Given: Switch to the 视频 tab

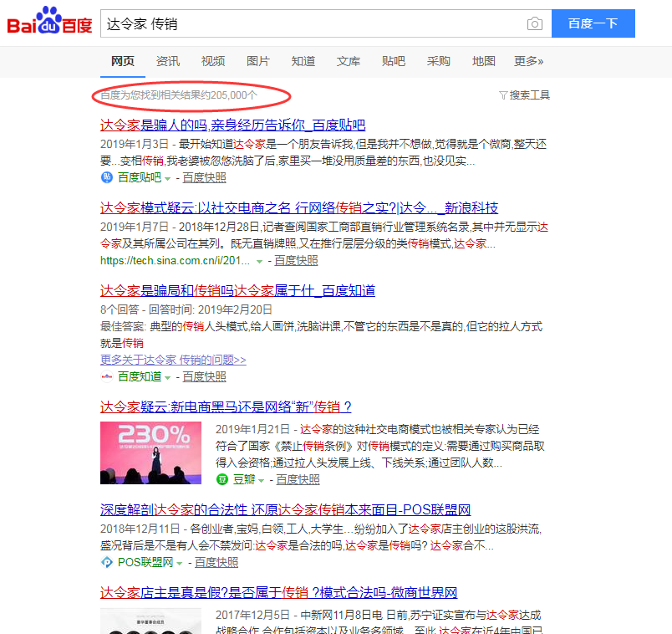Looking at the screenshot, I should 213,61.
